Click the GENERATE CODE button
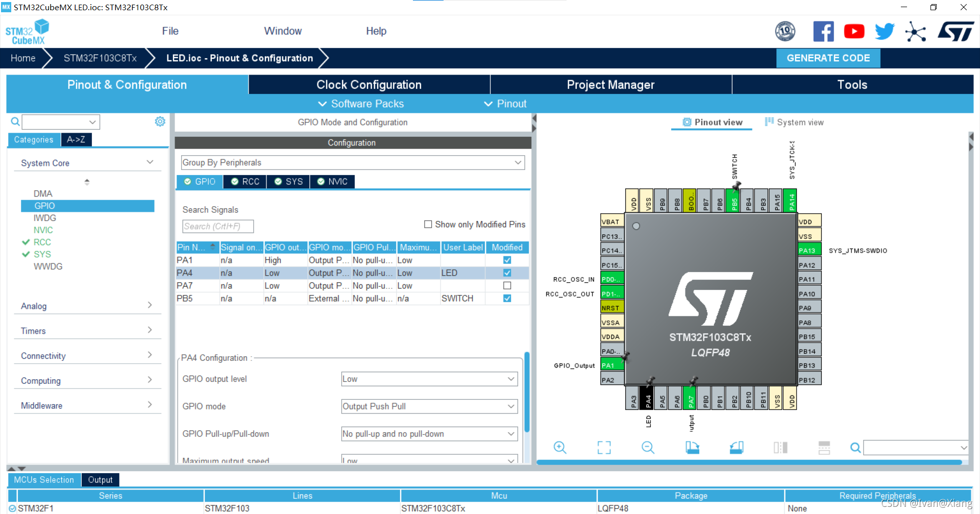The height and width of the screenshot is (514, 980). coord(828,58)
